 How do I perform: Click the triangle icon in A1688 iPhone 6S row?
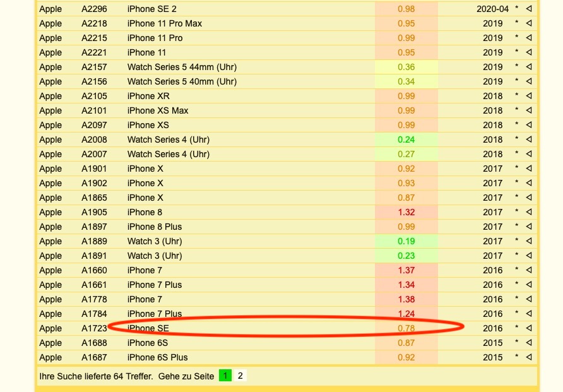tap(529, 343)
